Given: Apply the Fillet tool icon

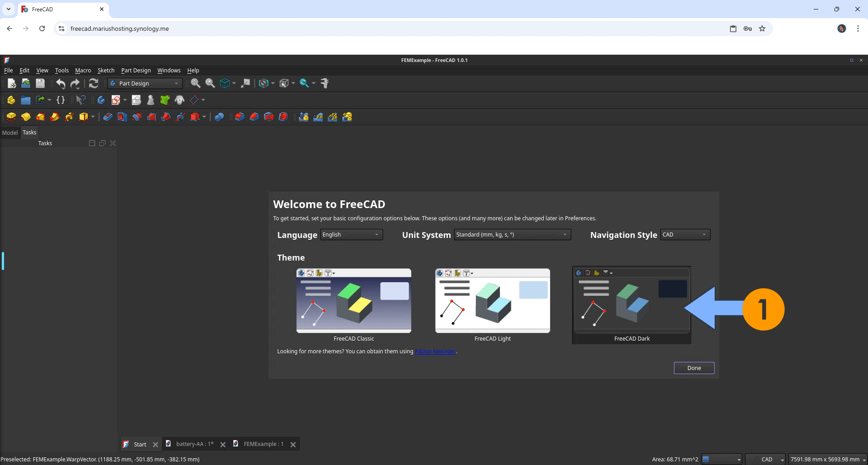Looking at the screenshot, I should click(x=240, y=117).
